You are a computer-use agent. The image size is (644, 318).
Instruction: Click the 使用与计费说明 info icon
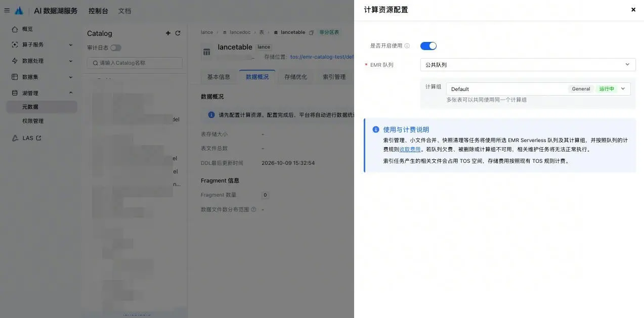tap(376, 129)
